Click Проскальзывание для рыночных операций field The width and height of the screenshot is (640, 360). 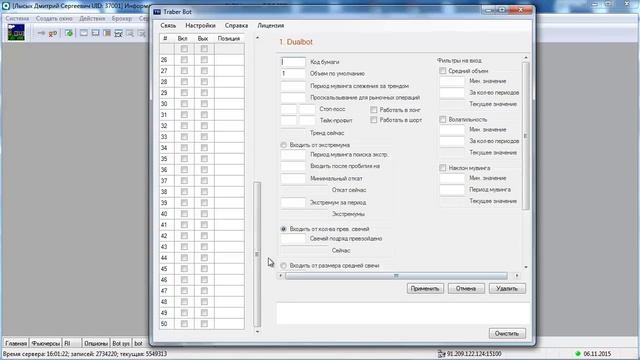(293, 98)
